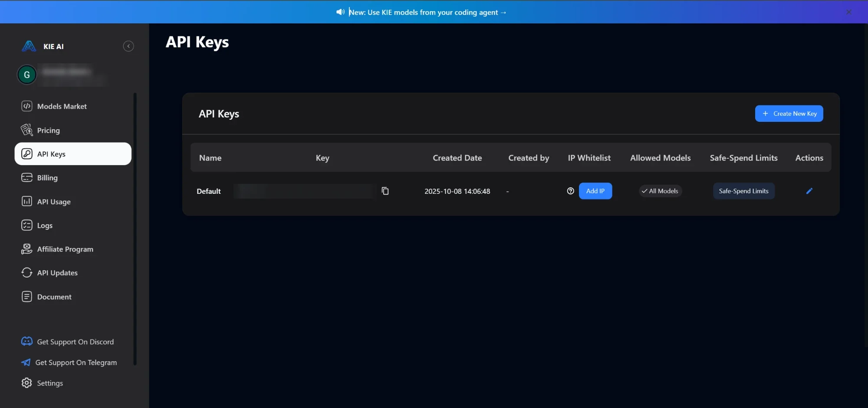This screenshot has width=868, height=408.
Task: Click Create New Key button
Action: click(x=789, y=114)
